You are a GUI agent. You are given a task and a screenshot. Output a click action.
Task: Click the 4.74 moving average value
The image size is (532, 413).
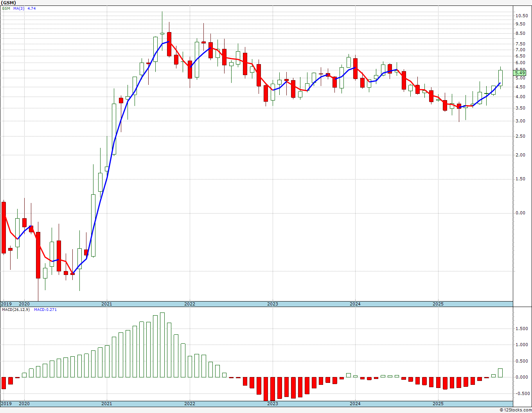[x=31, y=8]
